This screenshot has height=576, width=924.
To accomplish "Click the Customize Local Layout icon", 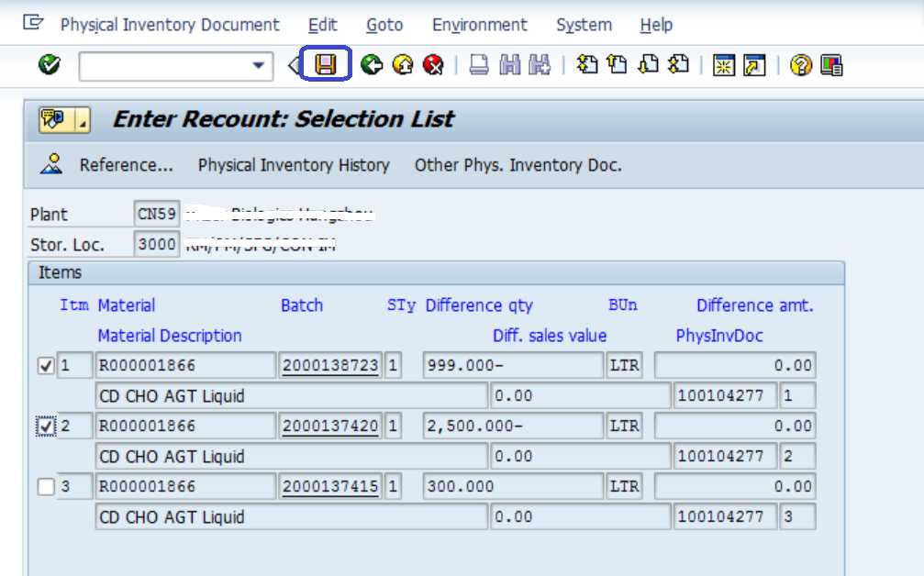I will [831, 65].
